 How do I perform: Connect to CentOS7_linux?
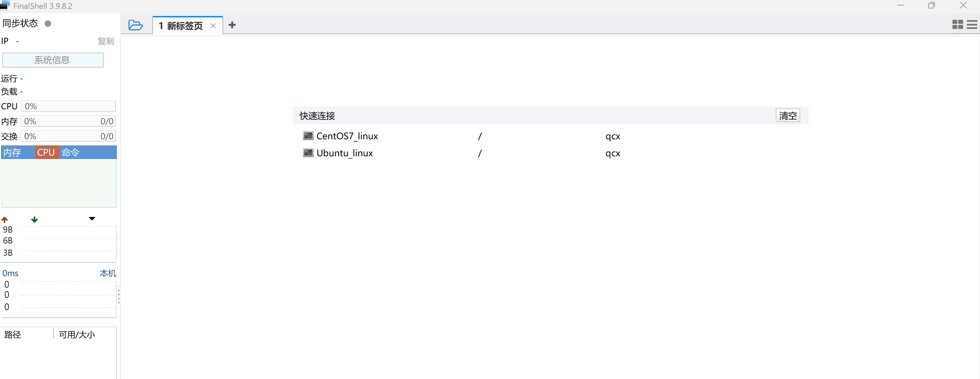coord(347,136)
